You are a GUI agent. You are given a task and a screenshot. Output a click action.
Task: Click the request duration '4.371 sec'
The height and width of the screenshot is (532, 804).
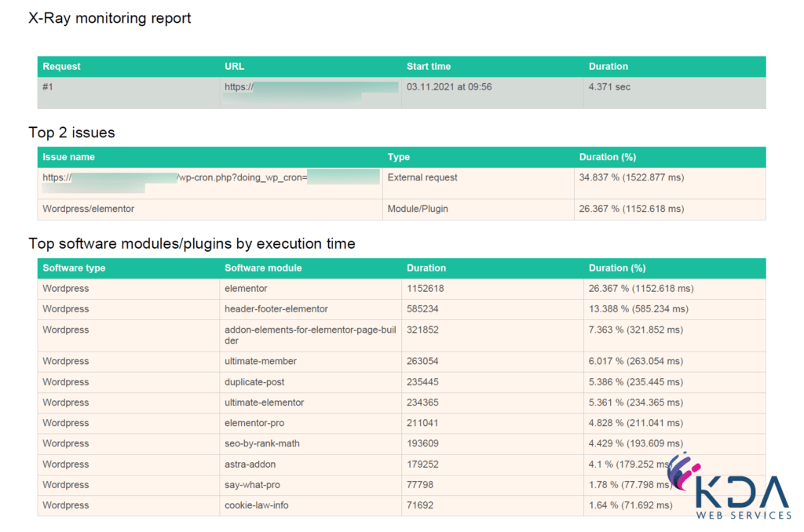tap(609, 86)
